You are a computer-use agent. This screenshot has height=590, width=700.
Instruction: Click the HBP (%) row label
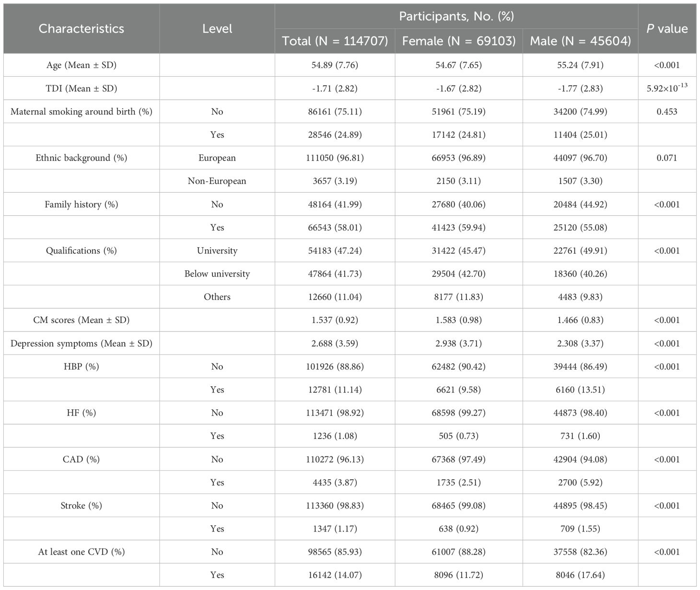point(81,367)
